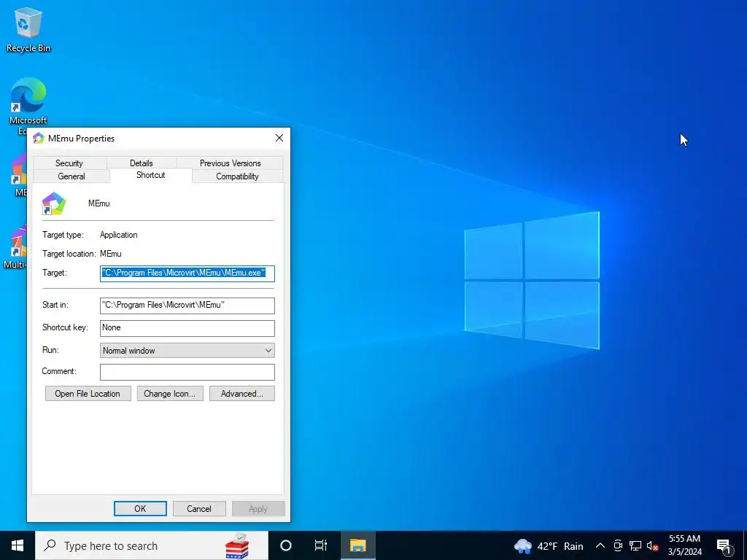Show hidden system tray icons

pos(600,545)
